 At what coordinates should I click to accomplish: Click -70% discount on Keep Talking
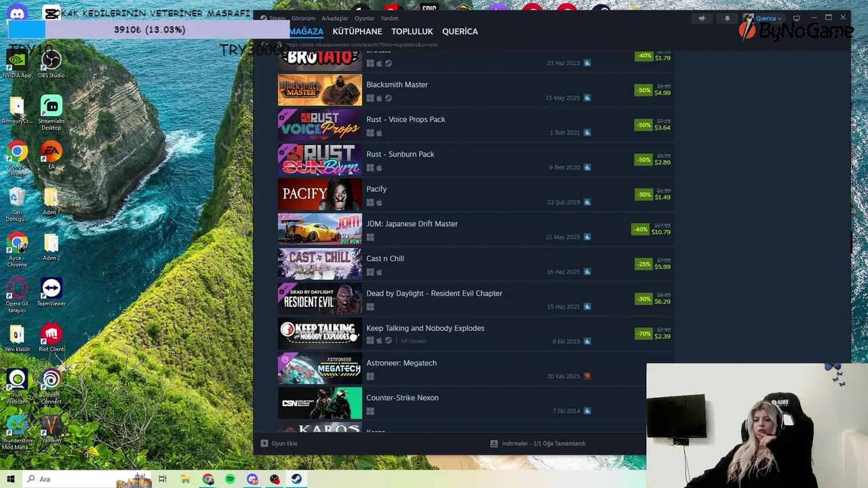[x=644, y=333]
